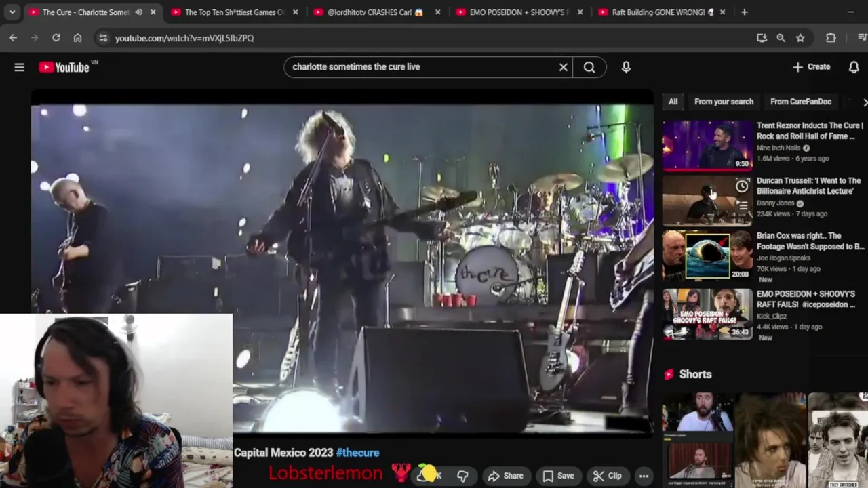Expand the tab search dropdown

point(12,12)
